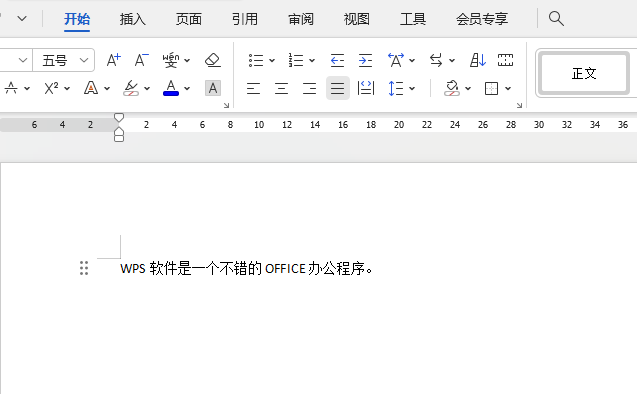Screen dimensions: 637x394
Task: Expand the superscript dropdown arrow
Action: pyautogui.click(x=67, y=88)
